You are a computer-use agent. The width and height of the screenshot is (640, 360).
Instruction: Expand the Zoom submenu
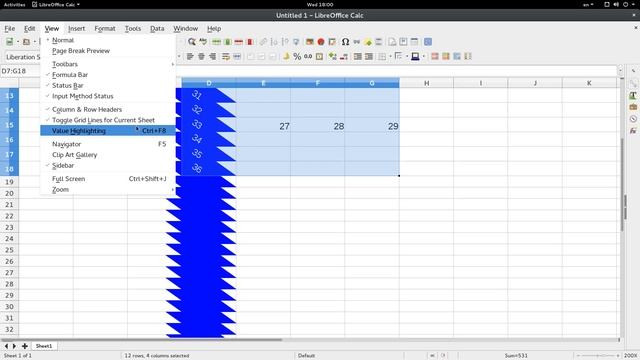tap(108, 189)
